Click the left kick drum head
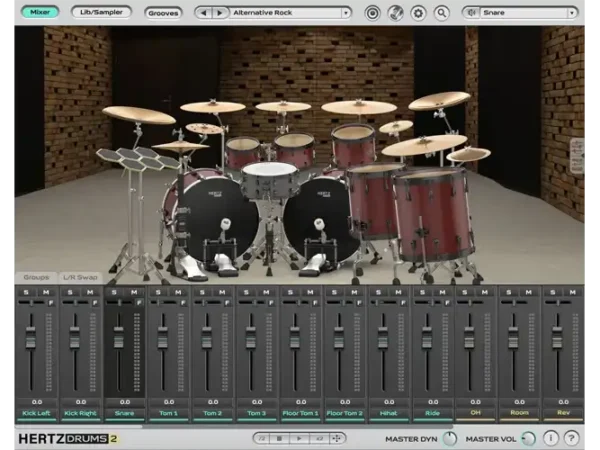 (x=216, y=218)
